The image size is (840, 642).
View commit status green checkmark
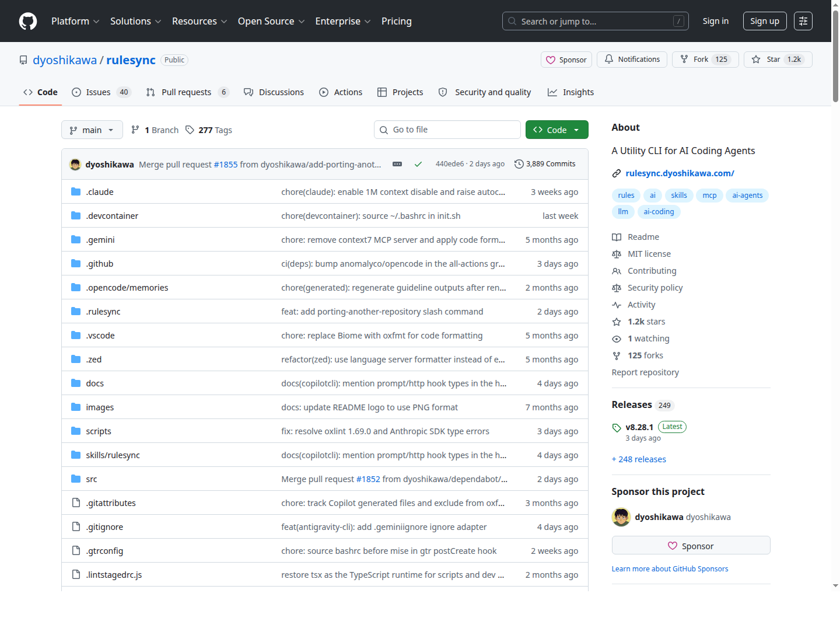pos(418,164)
